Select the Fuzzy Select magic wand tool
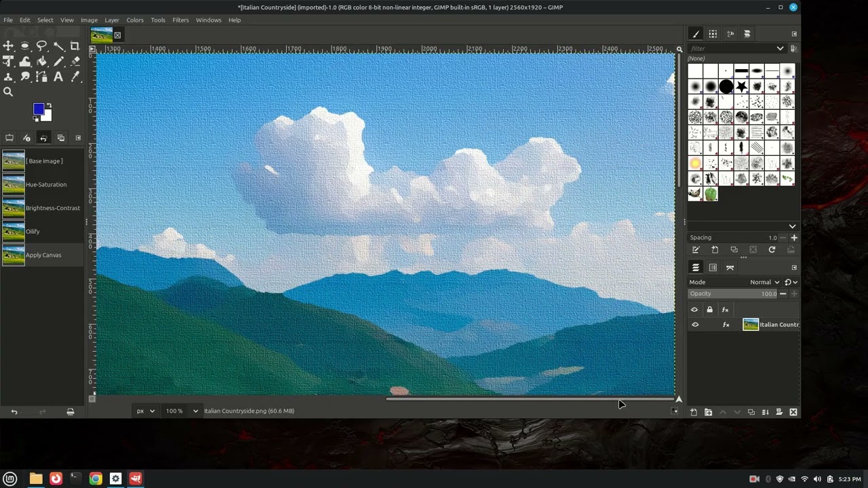The width and height of the screenshot is (868, 488). [58, 46]
